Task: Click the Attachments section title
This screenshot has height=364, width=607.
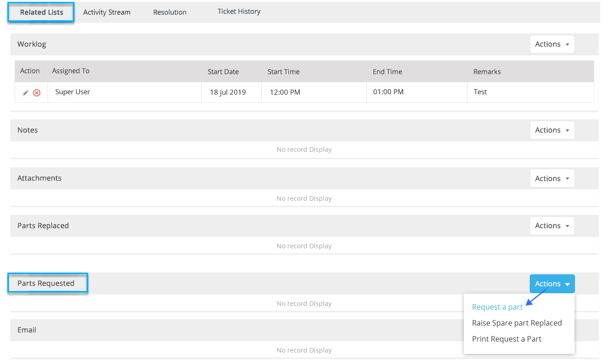Action: click(39, 178)
